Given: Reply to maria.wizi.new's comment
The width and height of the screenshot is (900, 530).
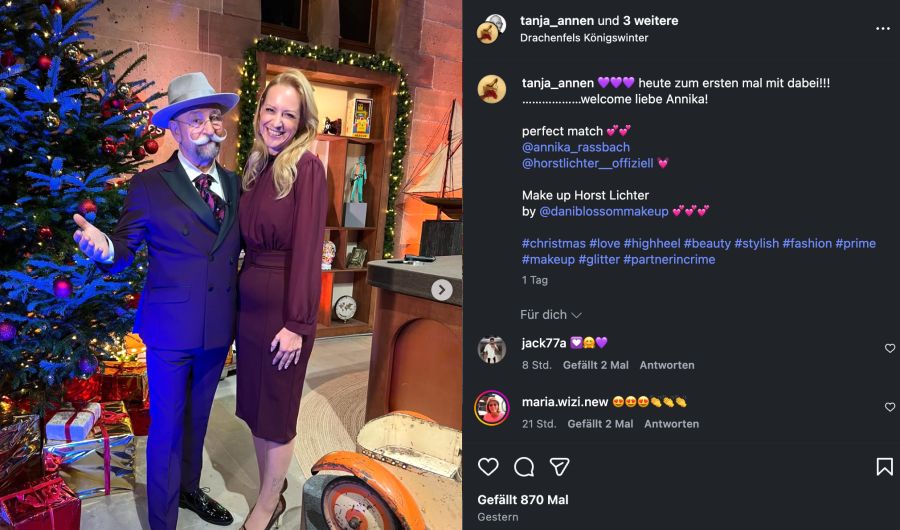Looking at the screenshot, I should pos(671,424).
